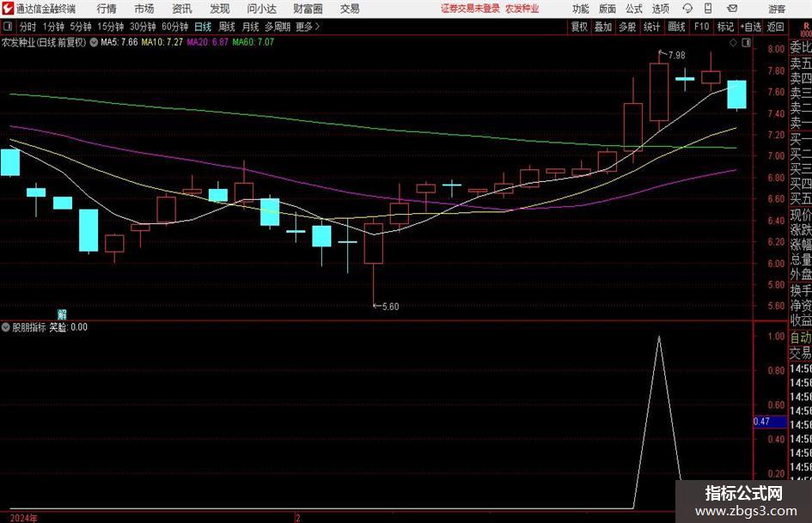Open the 交易 menu

tap(350, 9)
